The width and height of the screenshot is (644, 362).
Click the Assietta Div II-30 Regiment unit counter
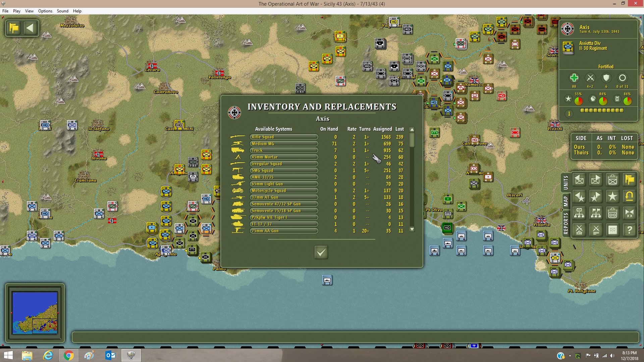(x=568, y=47)
